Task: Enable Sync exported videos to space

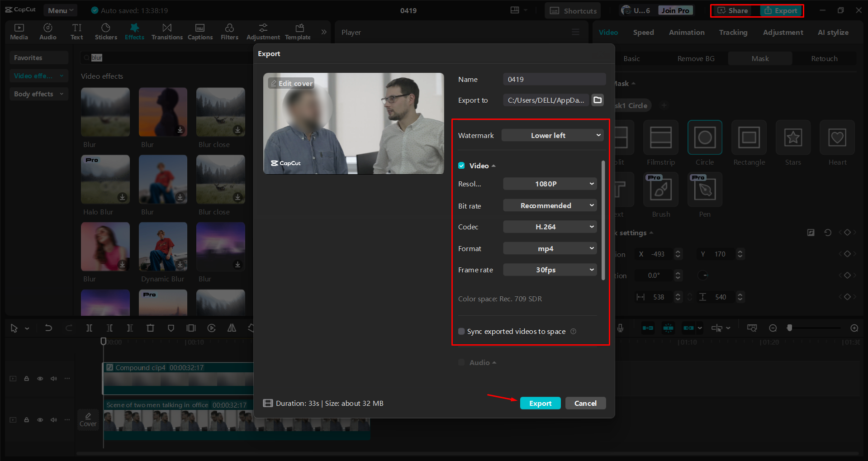Action: pyautogui.click(x=461, y=331)
